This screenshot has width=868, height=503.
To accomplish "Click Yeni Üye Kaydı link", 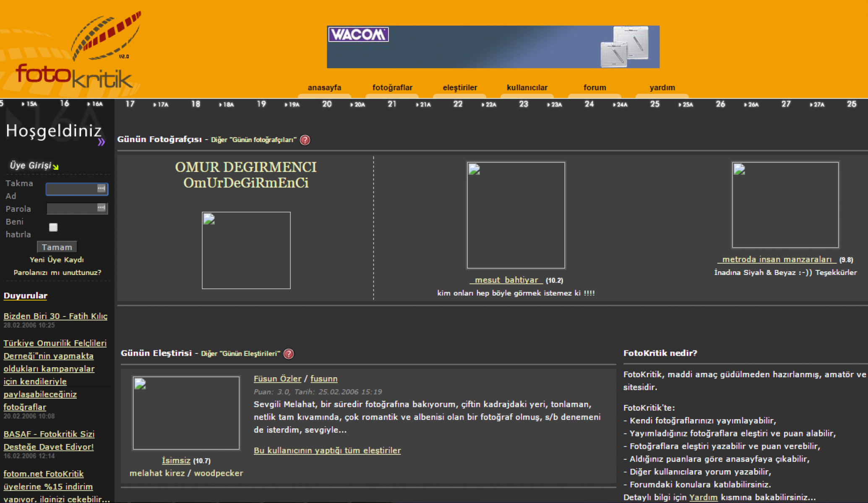I will tap(57, 260).
